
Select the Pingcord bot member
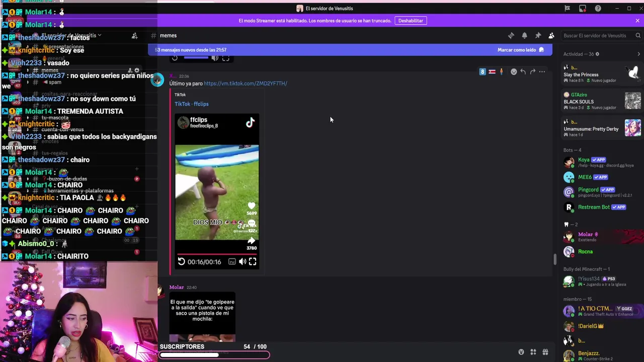(602, 192)
